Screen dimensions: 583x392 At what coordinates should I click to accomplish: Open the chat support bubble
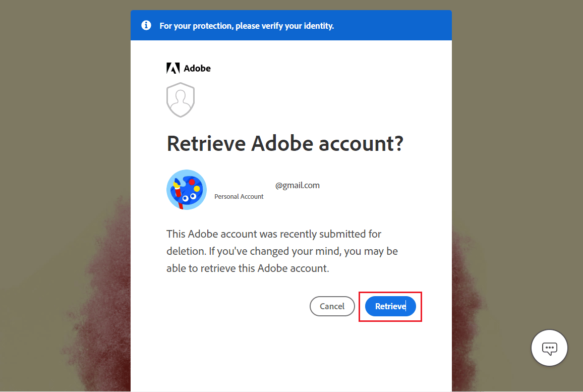[x=549, y=348]
